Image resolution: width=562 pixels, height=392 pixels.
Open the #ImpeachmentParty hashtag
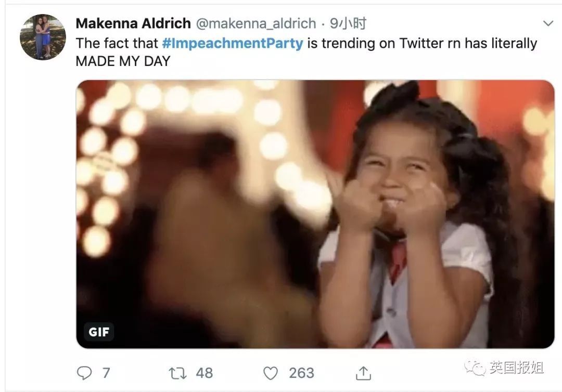[x=232, y=43]
